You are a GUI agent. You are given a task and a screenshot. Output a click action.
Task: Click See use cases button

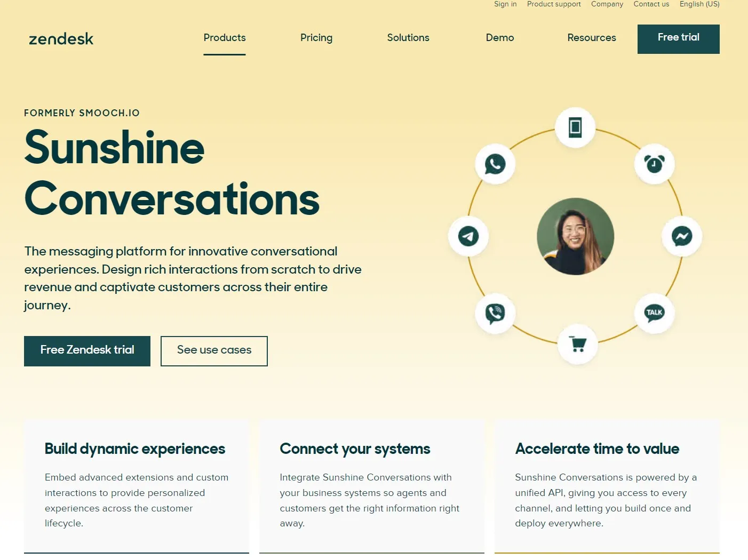coord(214,351)
